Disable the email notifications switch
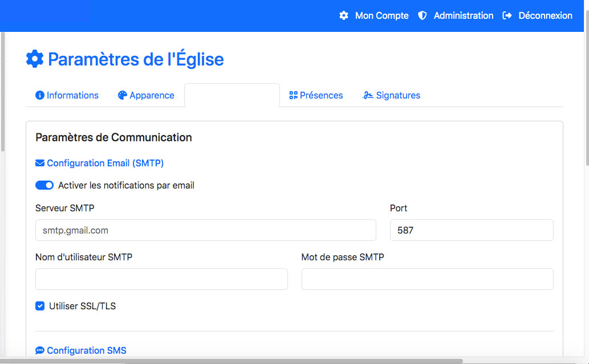 (44, 185)
